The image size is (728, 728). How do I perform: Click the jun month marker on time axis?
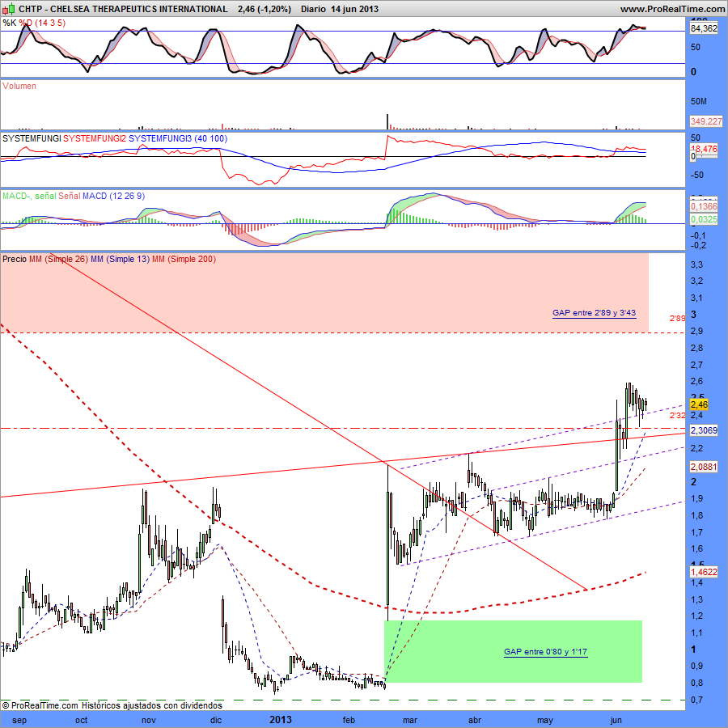[x=616, y=720]
